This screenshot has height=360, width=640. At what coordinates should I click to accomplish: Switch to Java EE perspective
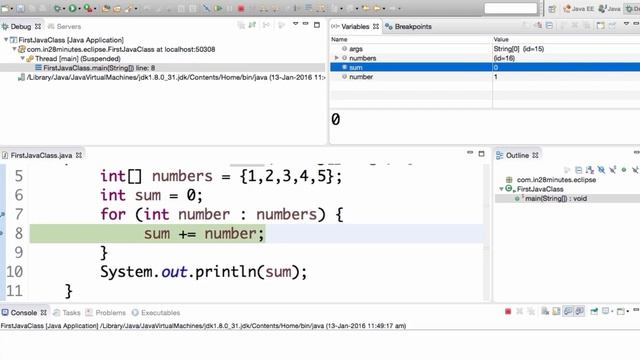coord(578,9)
